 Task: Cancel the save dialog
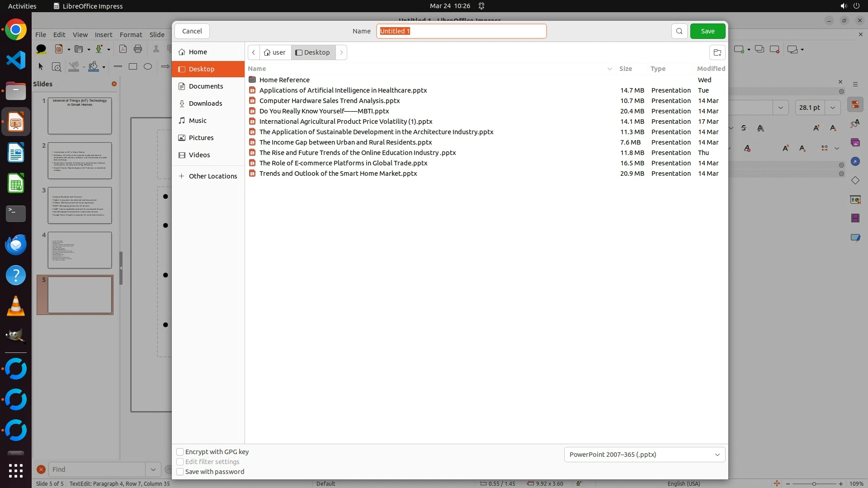192,31
